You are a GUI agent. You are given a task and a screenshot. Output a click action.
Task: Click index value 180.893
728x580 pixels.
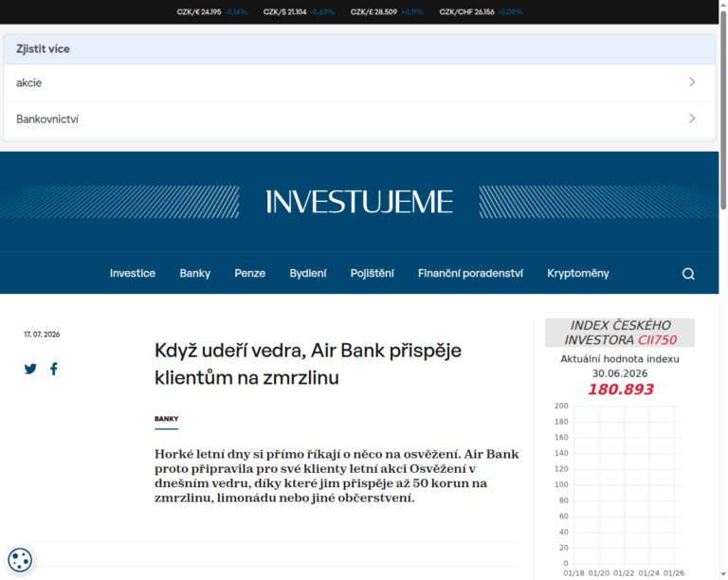pyautogui.click(x=620, y=390)
